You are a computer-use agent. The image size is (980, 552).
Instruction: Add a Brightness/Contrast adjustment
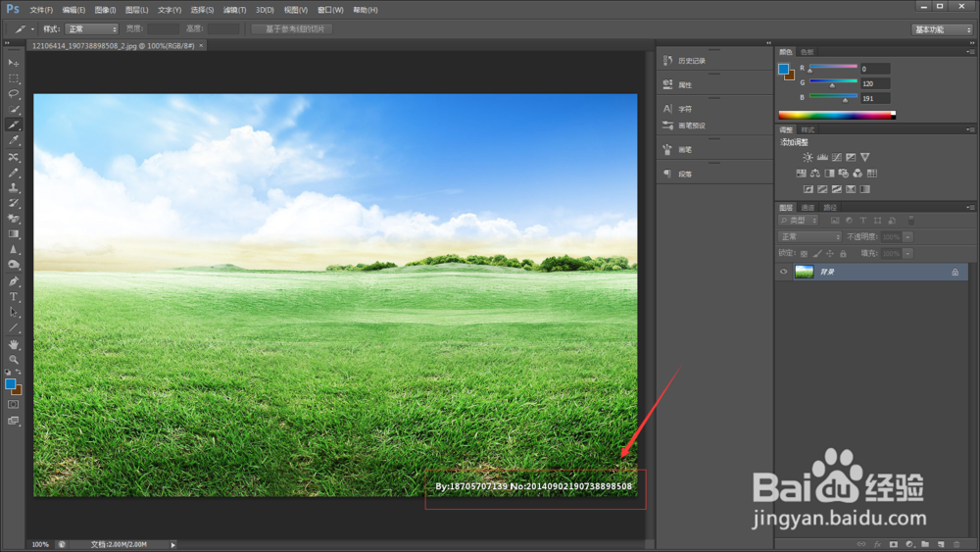click(808, 158)
